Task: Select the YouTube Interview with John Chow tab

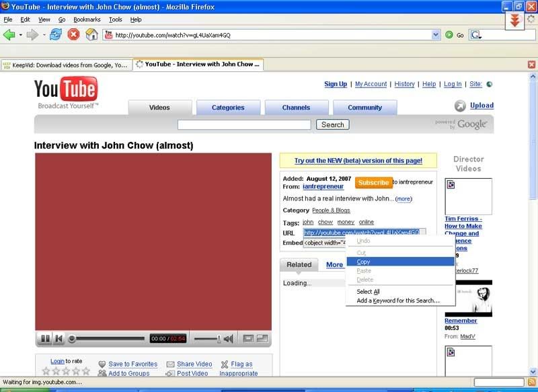Action: tap(198, 64)
